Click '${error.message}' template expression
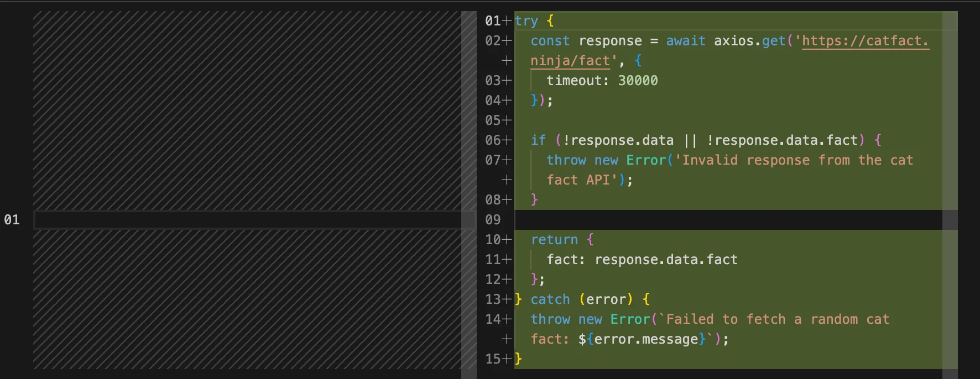 click(642, 339)
